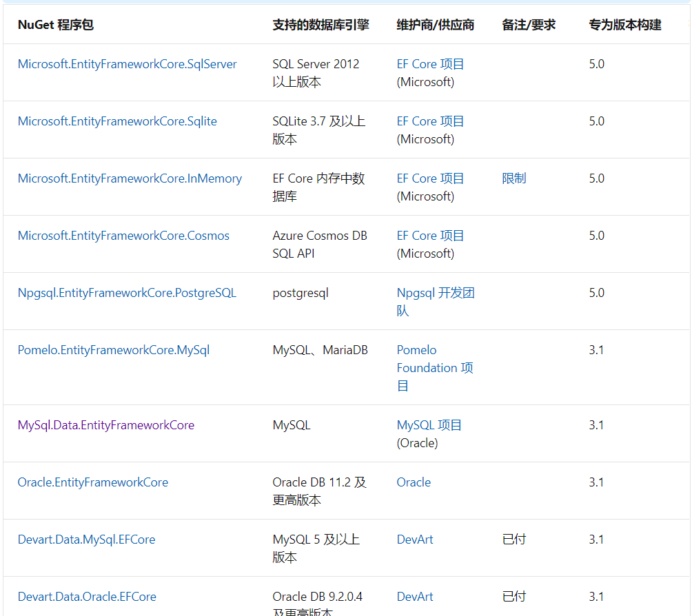Click Oracle DB 9.2.0.4 cell
Viewport: 692px width, 616px height.
[318, 604]
